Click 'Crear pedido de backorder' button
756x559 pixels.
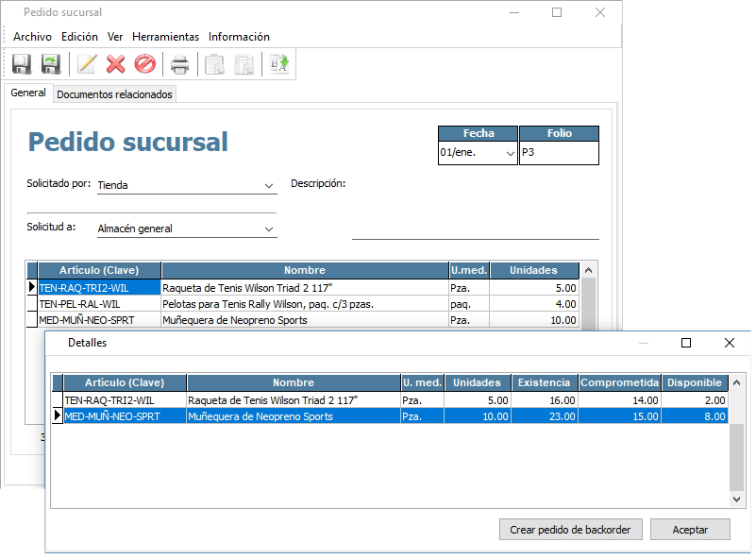570,530
